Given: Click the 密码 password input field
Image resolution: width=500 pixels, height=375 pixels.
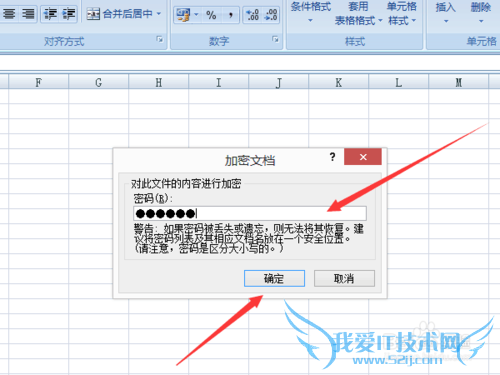Looking at the screenshot, I should pos(250,213).
